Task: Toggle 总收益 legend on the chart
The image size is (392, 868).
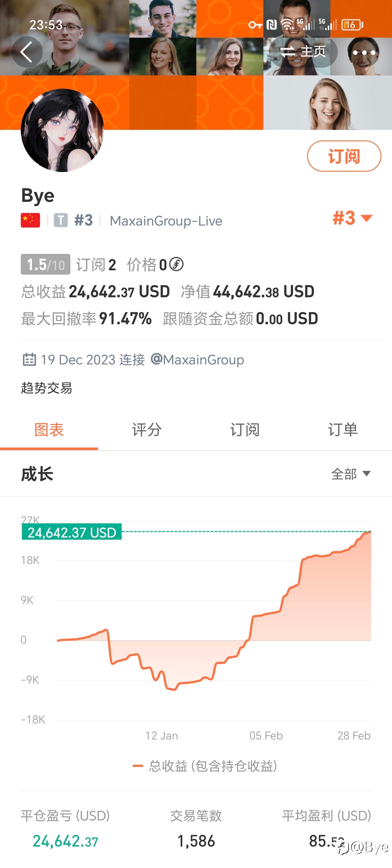Action: pos(205,766)
